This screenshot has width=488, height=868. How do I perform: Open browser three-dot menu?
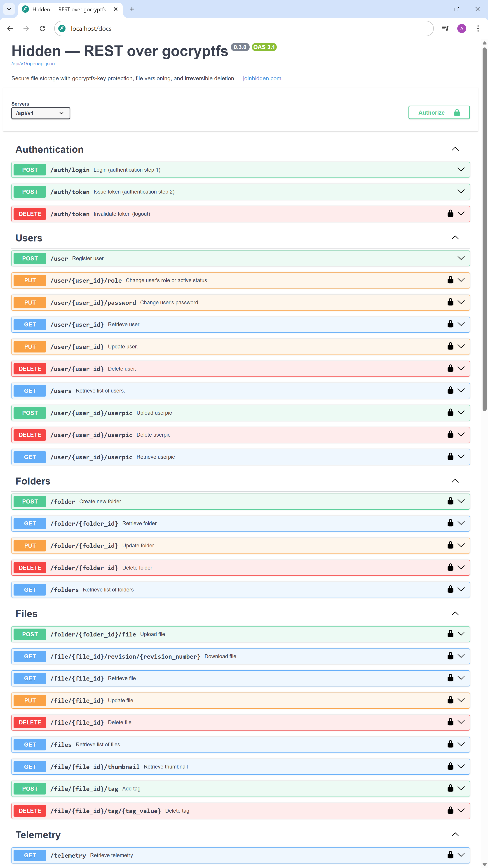click(478, 29)
